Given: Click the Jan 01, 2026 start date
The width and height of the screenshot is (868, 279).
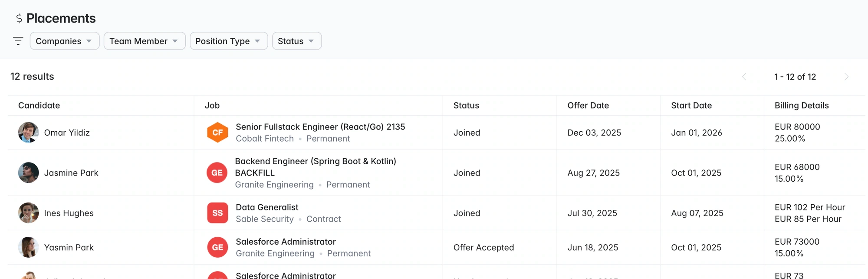Looking at the screenshot, I should (x=697, y=133).
